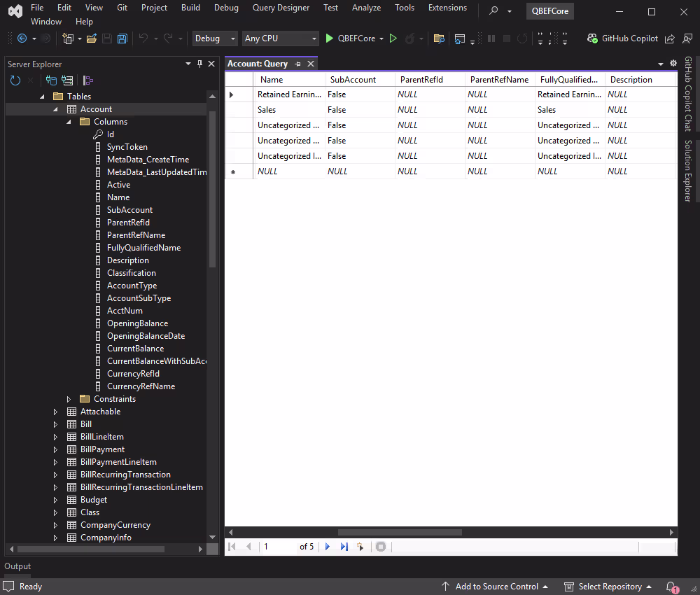Viewport: 700px width, 595px height.
Task: Click the FullyQualifiedName column in tree
Action: point(143,248)
